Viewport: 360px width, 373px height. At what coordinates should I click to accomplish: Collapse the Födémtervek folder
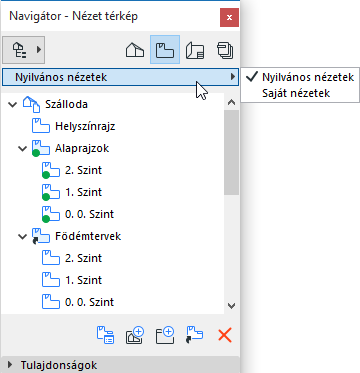click(22, 236)
